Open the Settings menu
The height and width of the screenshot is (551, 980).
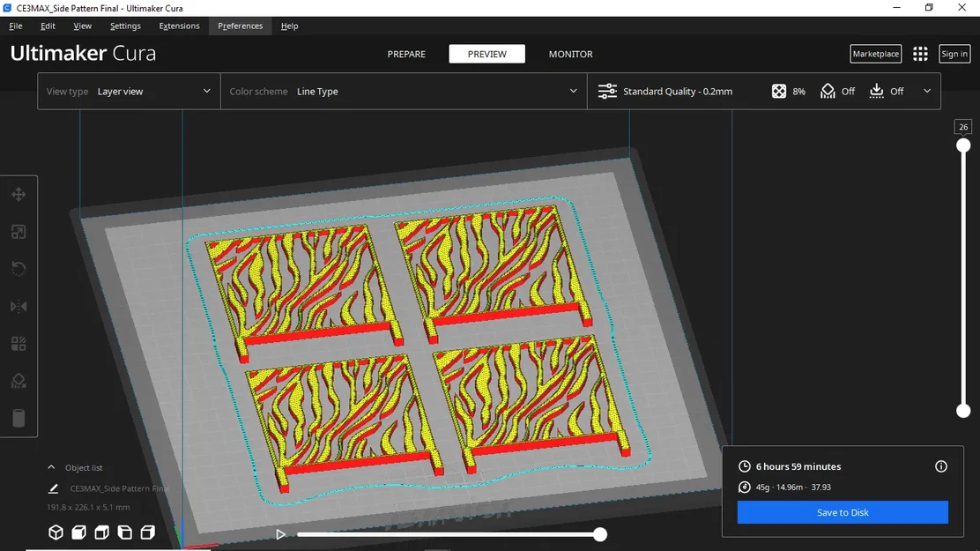pos(125,26)
